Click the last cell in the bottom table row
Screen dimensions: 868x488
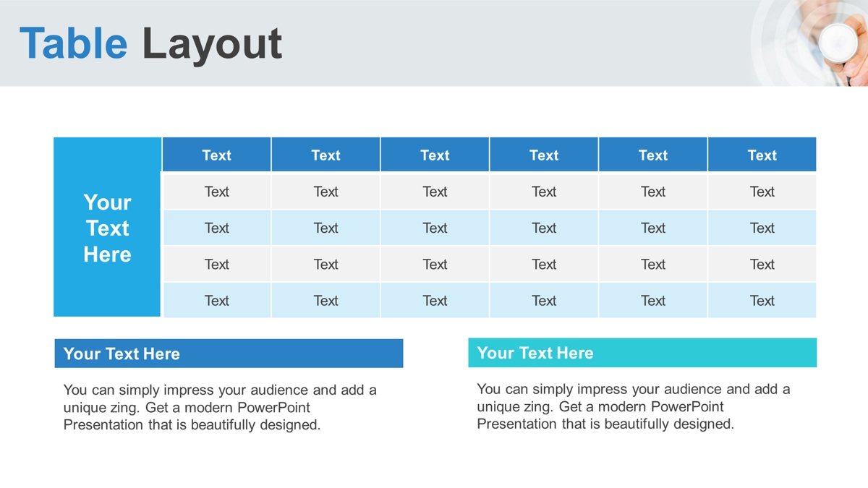coord(762,300)
